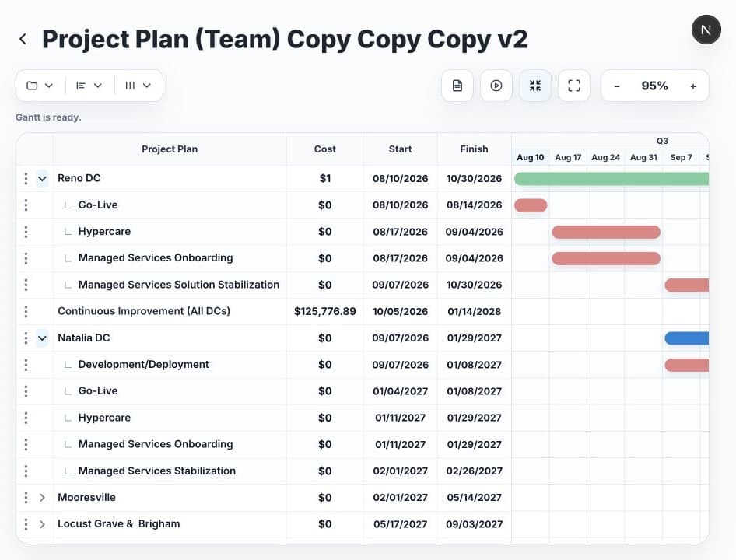Open row menu dots for Reno DC
Screen dimensions: 736x560
tap(26, 178)
